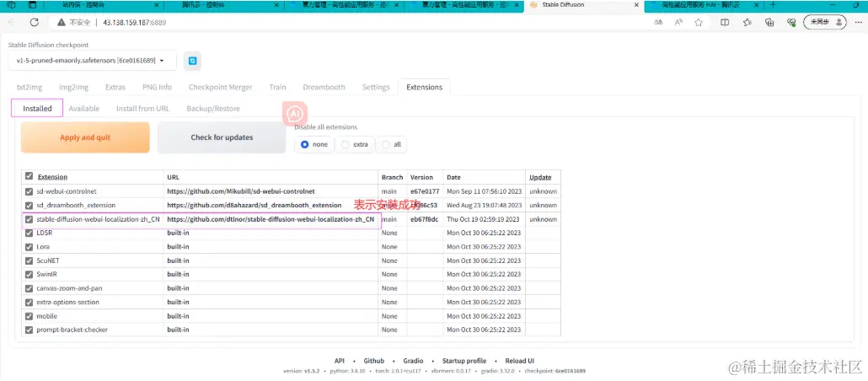This screenshot has height=381, width=868.
Task: Open the Backup/Restore sub-tab
Action: [213, 109]
